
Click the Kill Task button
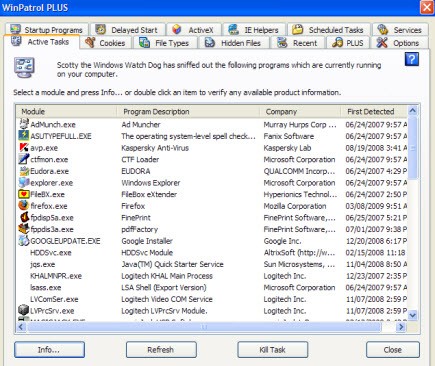(273, 350)
